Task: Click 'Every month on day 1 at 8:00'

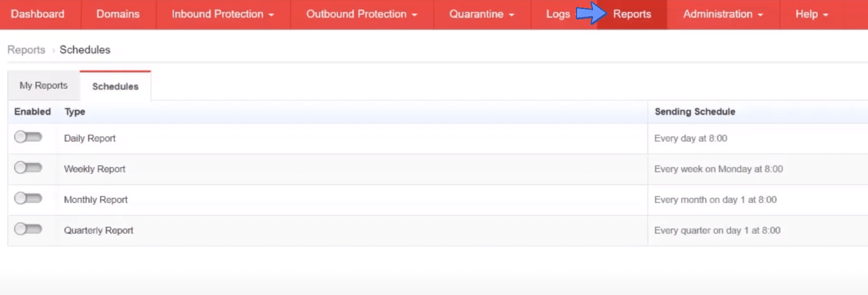Action: [x=716, y=200]
